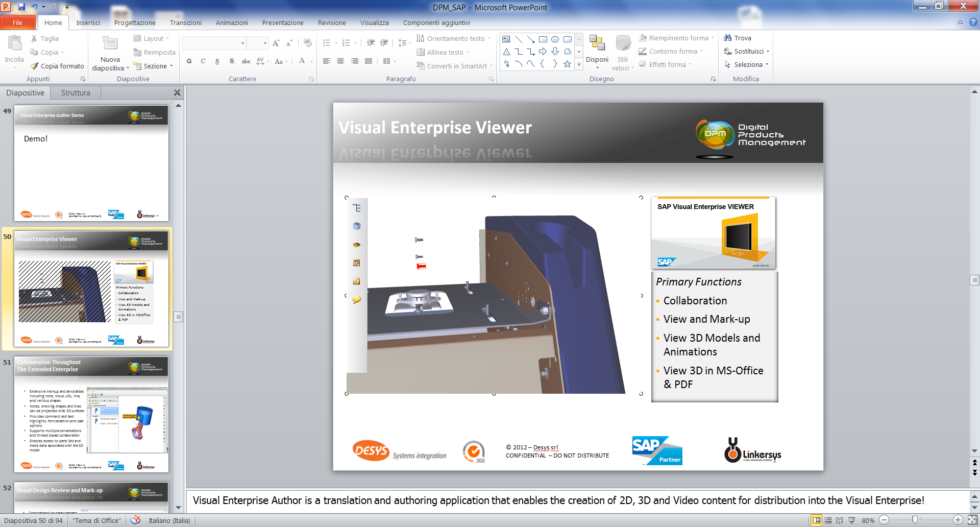Align text right in paragraph group

click(x=354, y=61)
